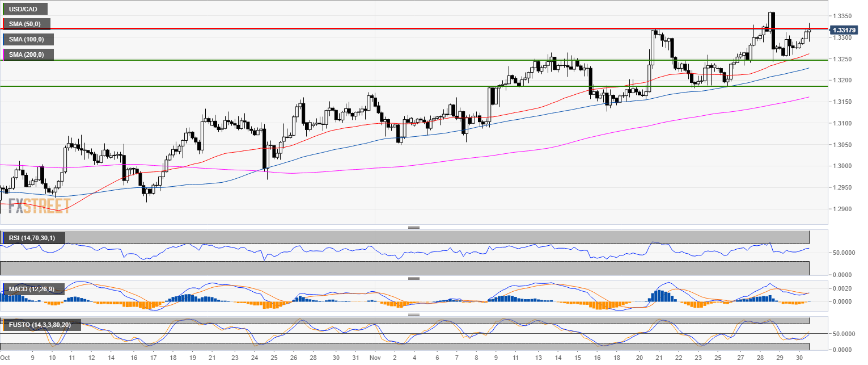The image size is (868, 365).
Task: Click the divider handle above the MACD panel
Action: 413,278
